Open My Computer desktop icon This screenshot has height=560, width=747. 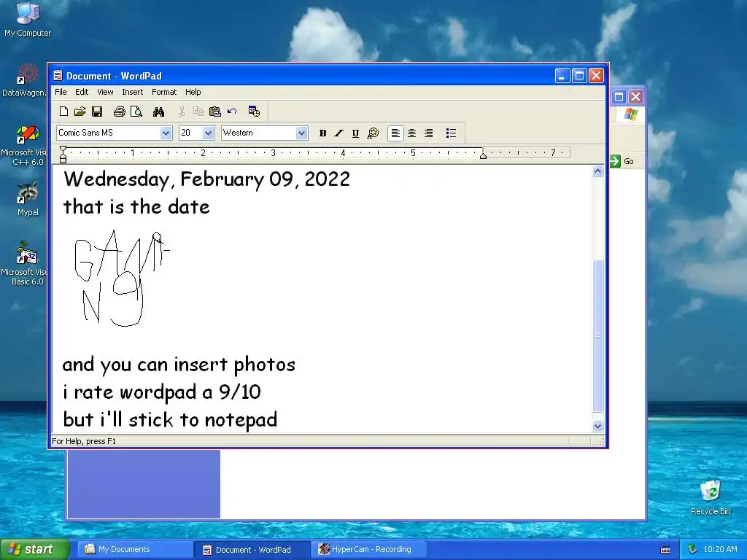28,20
